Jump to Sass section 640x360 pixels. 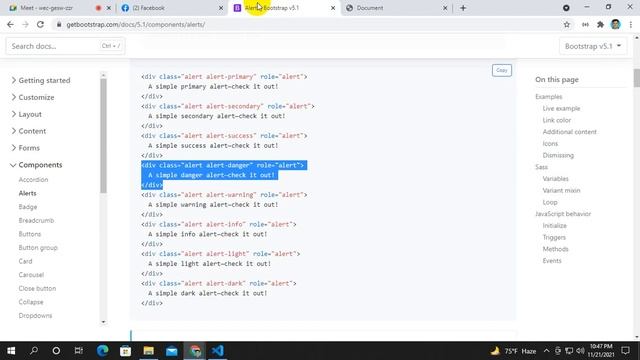click(x=541, y=167)
